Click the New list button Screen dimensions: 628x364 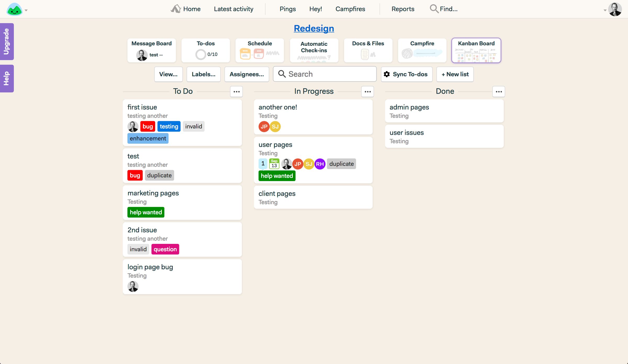point(455,74)
